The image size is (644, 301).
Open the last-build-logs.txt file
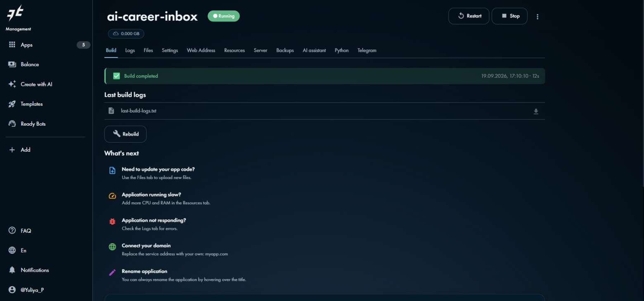tap(139, 111)
